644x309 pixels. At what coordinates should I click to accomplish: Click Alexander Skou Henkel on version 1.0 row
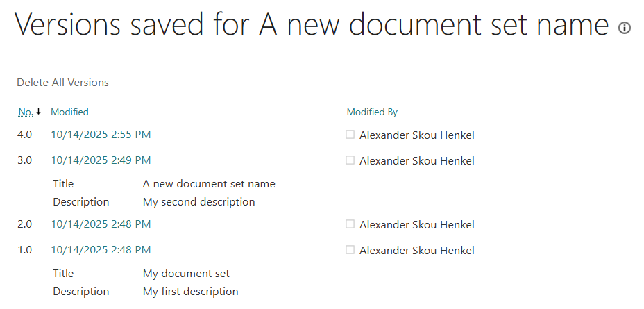tap(416, 251)
